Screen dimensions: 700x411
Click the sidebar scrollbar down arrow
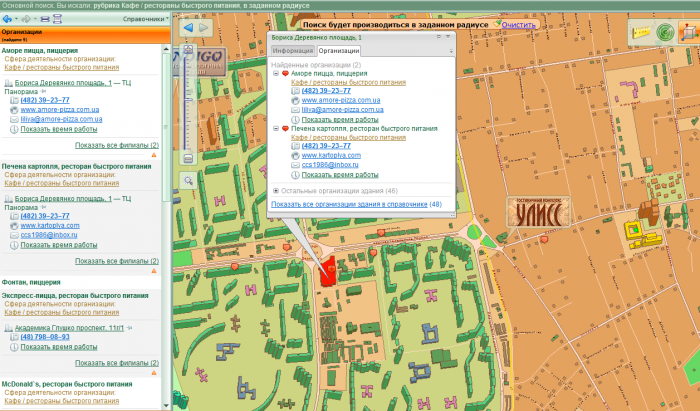pos(166,406)
